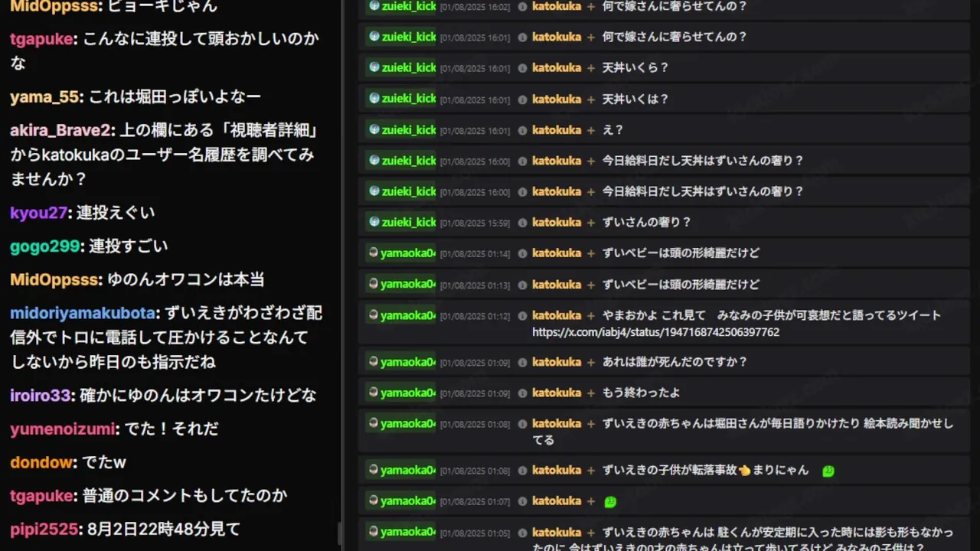
Task: Click tgapuke beside 普通のコメントもしてたのか
Action: point(41,496)
